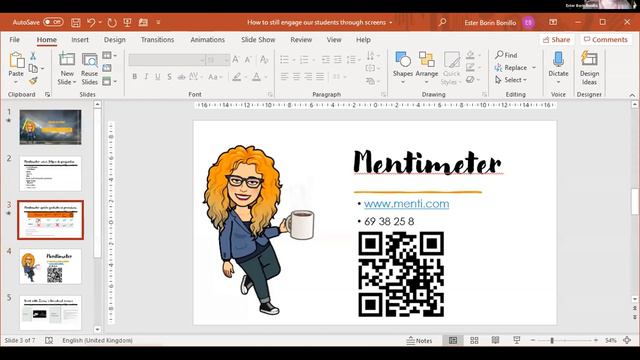Toggle Align Left paragraph
The width and height of the screenshot is (640, 360).
tap(284, 76)
